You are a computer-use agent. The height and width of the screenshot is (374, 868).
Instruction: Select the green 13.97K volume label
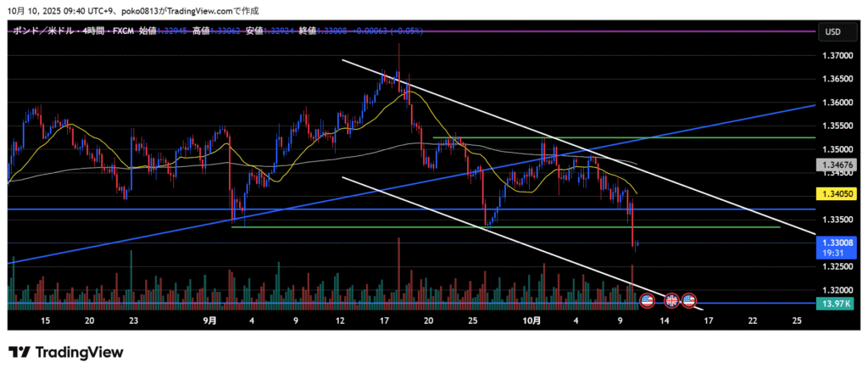click(835, 303)
